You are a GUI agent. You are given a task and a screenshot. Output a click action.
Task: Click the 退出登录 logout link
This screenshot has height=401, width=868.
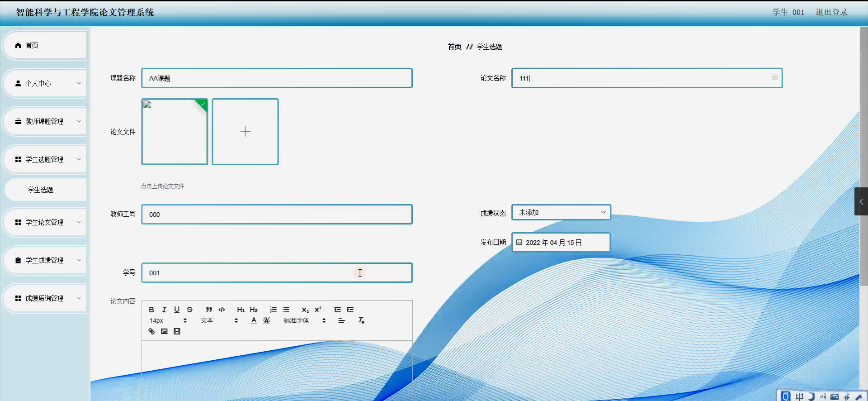(831, 12)
